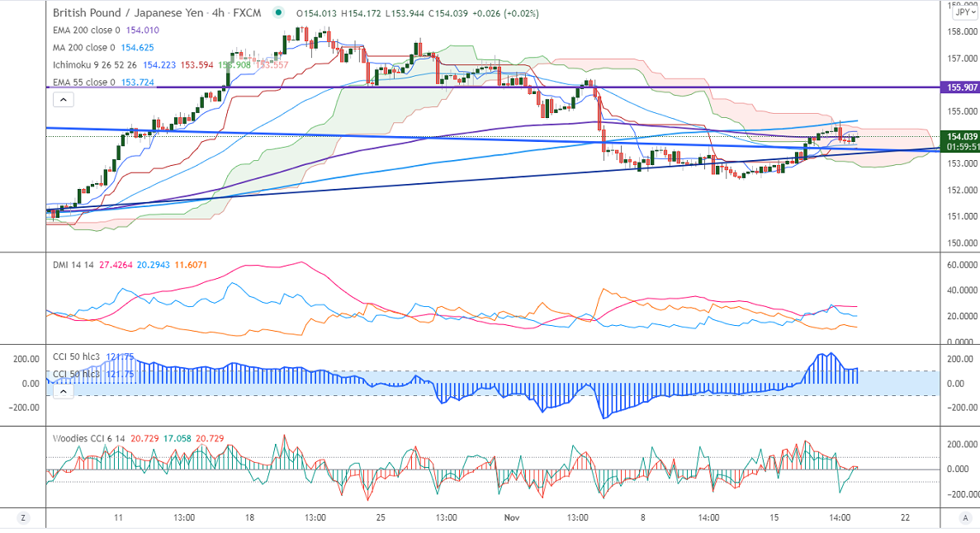Collapse the CCI pane legend arrow
Screen dimensions: 980x533
coord(63,392)
